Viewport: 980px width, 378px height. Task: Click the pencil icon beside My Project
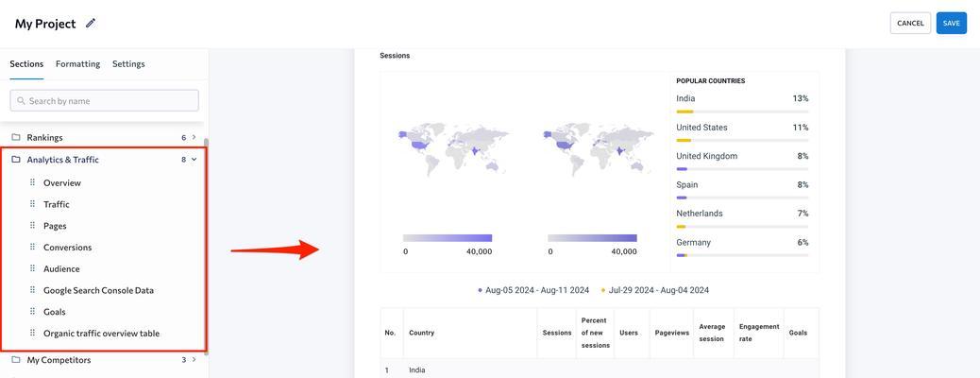(91, 24)
